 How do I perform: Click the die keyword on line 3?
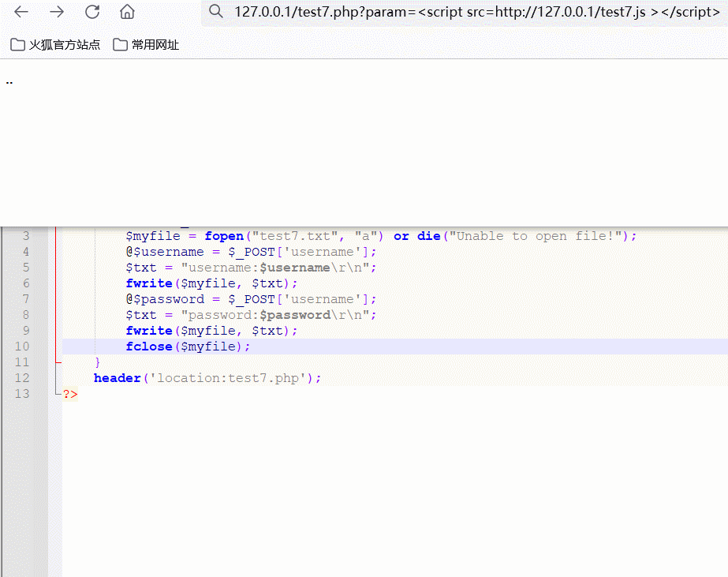(x=429, y=236)
